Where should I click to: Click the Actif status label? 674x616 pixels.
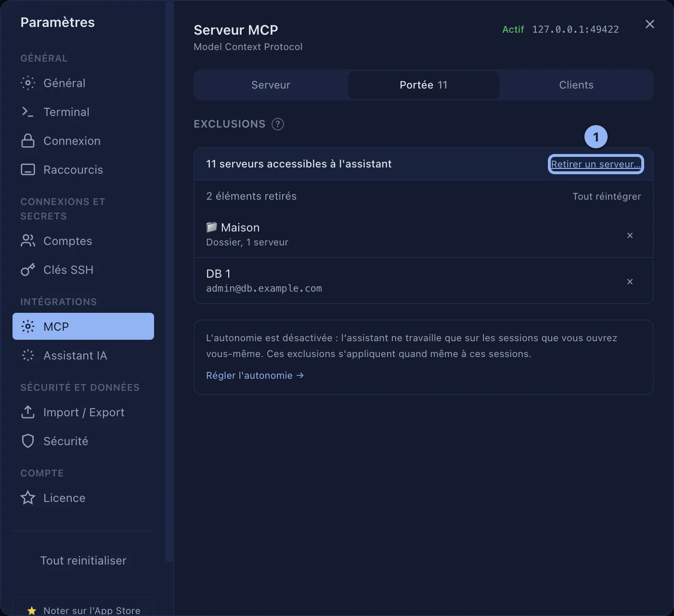(513, 29)
